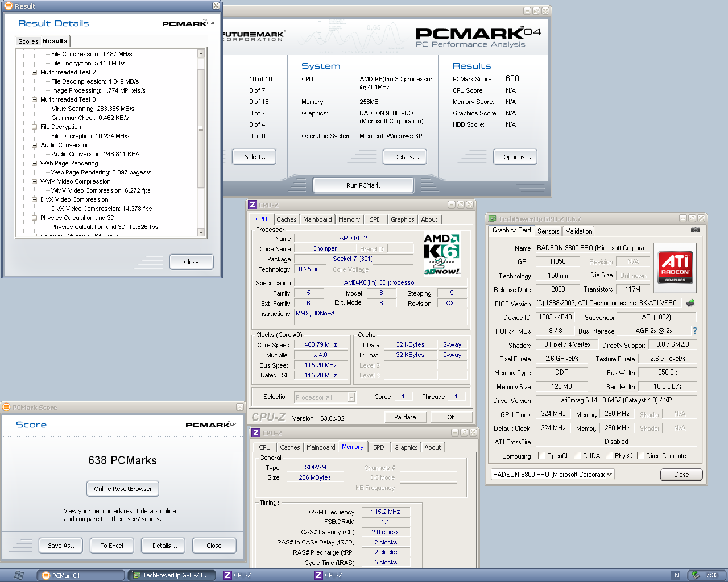Viewport: 728px width, 582px height.
Task: Toggle the CUDA checkbox
Action: pyautogui.click(x=577, y=456)
